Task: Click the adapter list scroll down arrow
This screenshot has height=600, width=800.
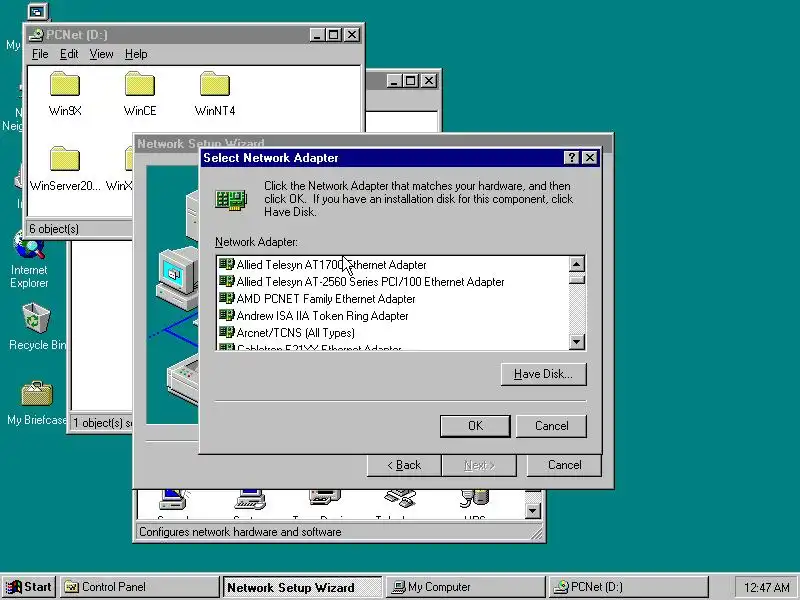Action: (x=577, y=341)
